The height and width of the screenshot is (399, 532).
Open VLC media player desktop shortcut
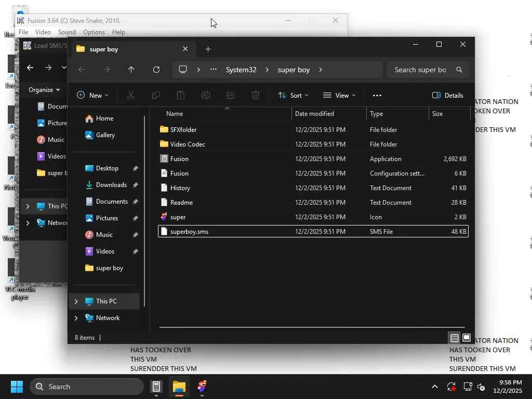click(x=19, y=280)
